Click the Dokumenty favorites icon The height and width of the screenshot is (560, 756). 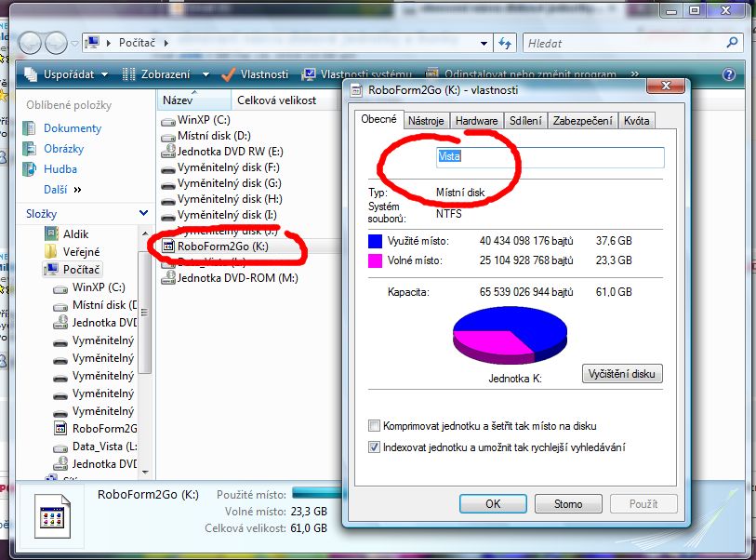(30, 128)
